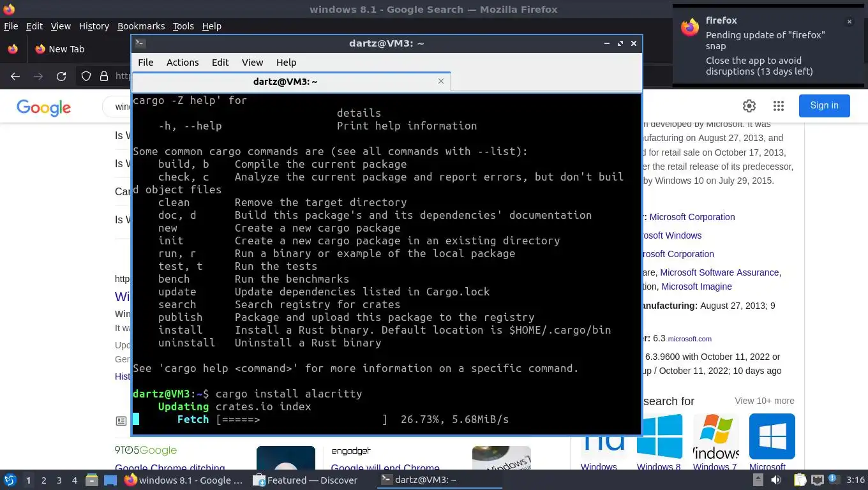Open the volume control in the system tray
This screenshot has width=868, height=490.
pos(775,480)
